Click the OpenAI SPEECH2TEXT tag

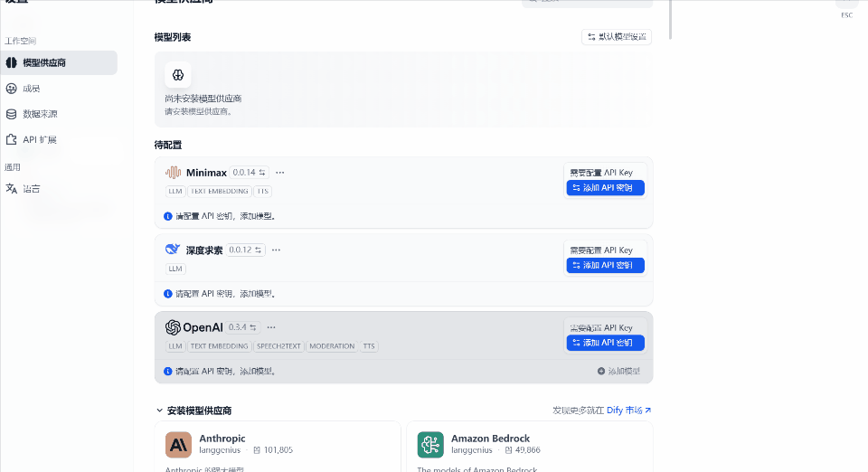click(x=278, y=345)
